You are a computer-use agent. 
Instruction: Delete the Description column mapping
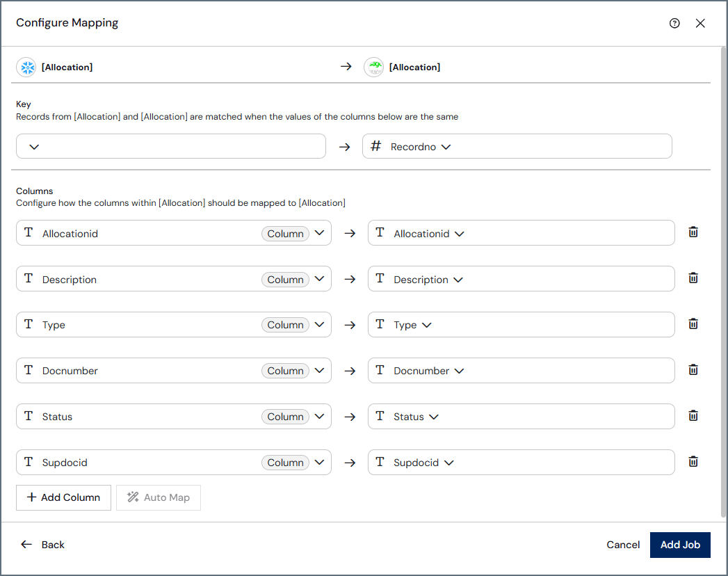point(693,278)
